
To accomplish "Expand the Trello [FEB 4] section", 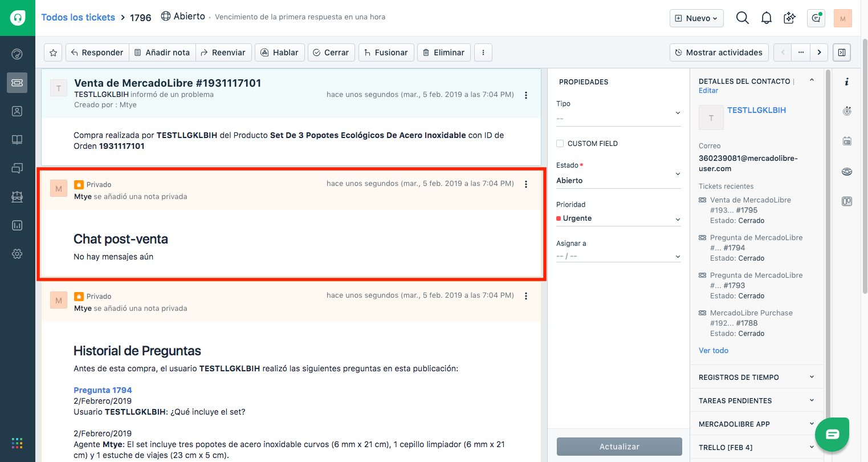I will (757, 447).
